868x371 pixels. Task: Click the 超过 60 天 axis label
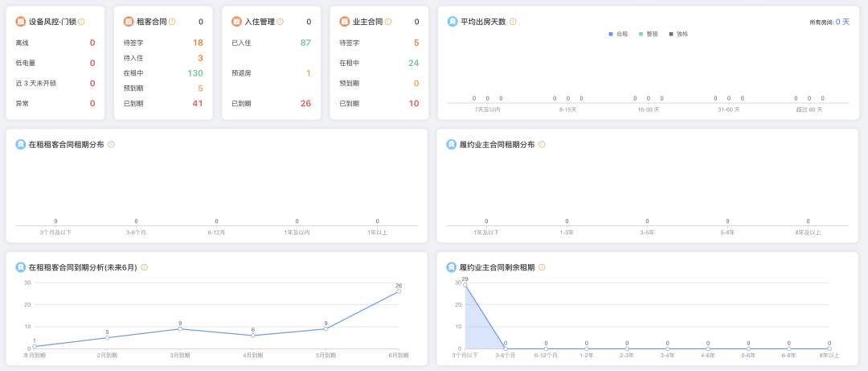coord(809,109)
